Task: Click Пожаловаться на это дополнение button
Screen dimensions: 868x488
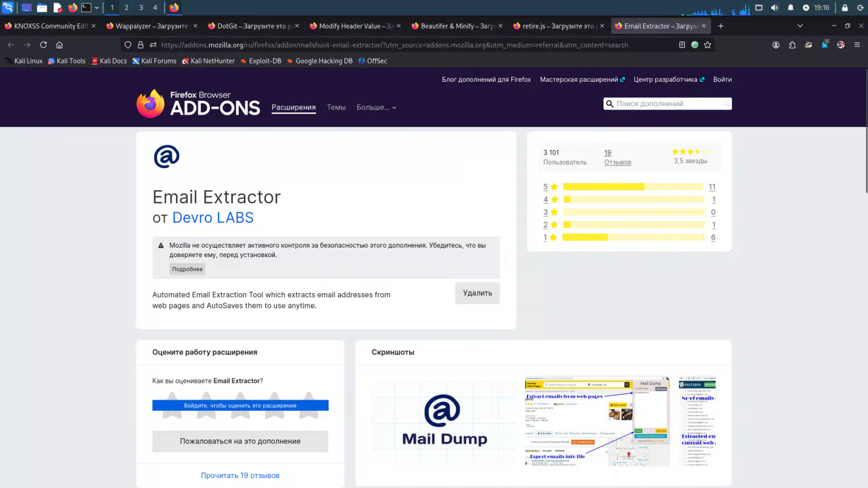Action: click(x=240, y=441)
